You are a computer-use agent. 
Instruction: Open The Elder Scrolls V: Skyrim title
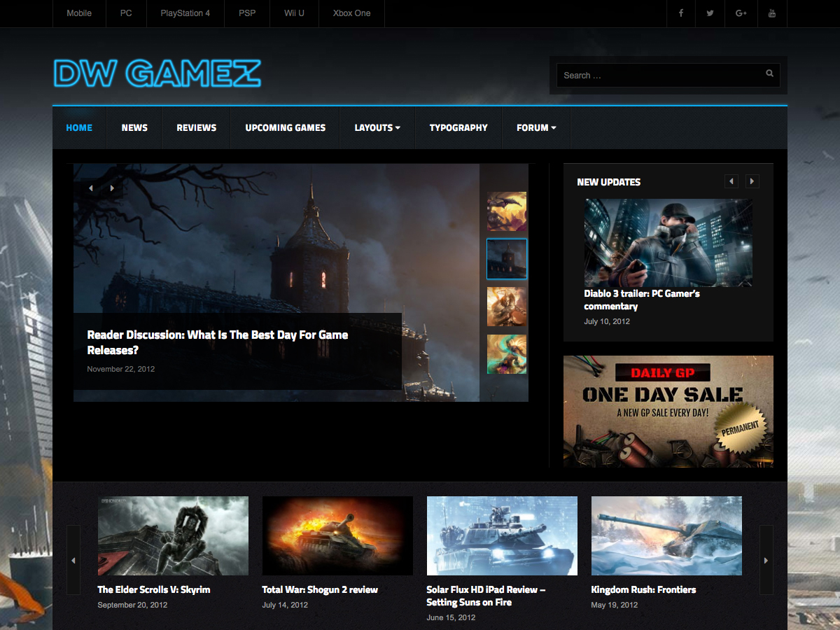coord(154,589)
